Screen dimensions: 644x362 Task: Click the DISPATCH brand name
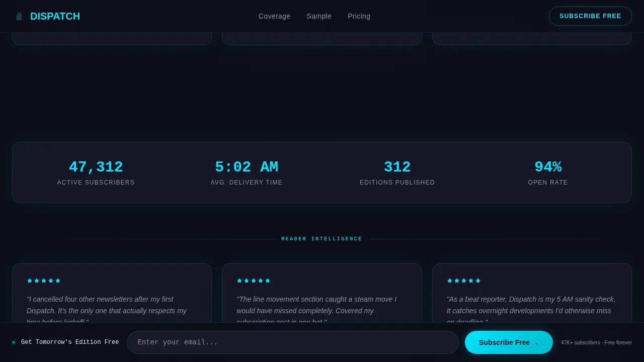55,16
